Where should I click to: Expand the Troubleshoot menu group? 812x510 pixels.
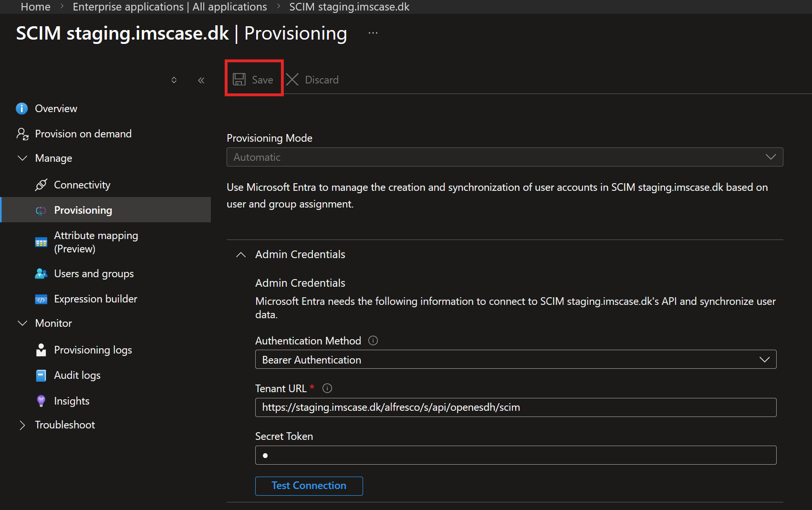pos(22,425)
